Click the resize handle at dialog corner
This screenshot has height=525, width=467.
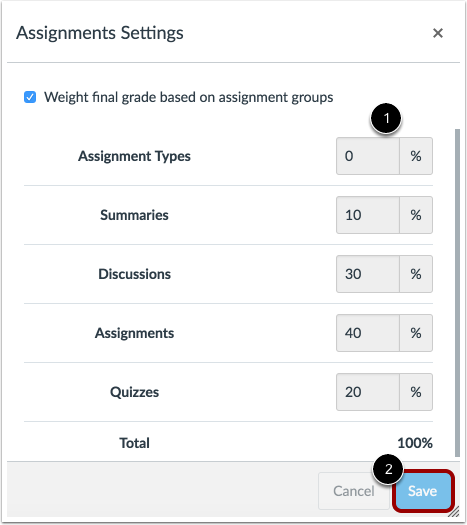point(454,512)
